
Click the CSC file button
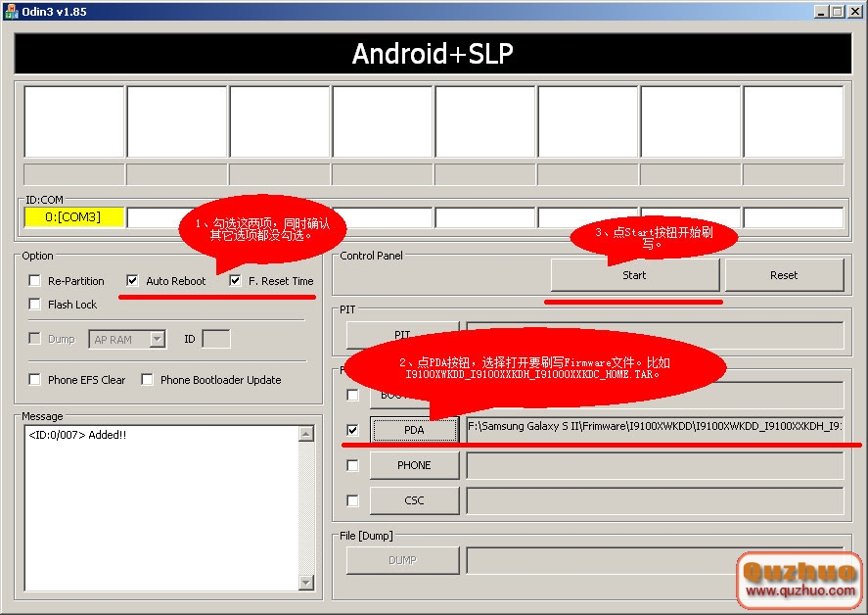pos(414,500)
